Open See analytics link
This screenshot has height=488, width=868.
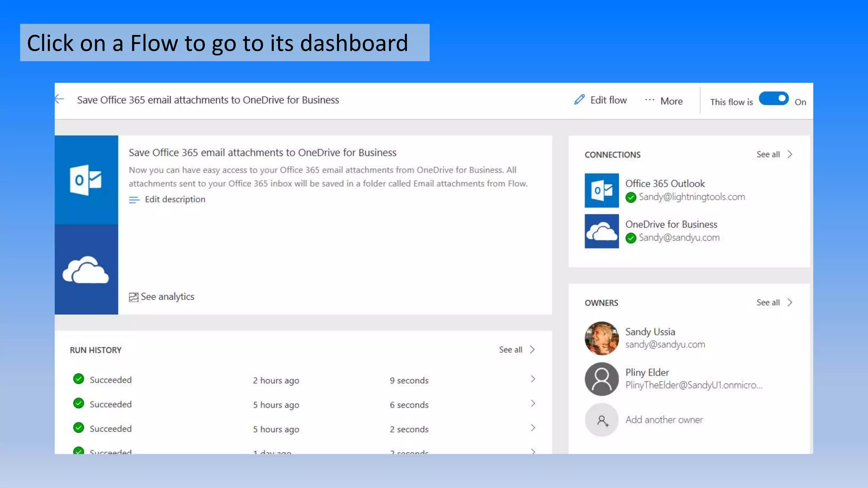(167, 297)
